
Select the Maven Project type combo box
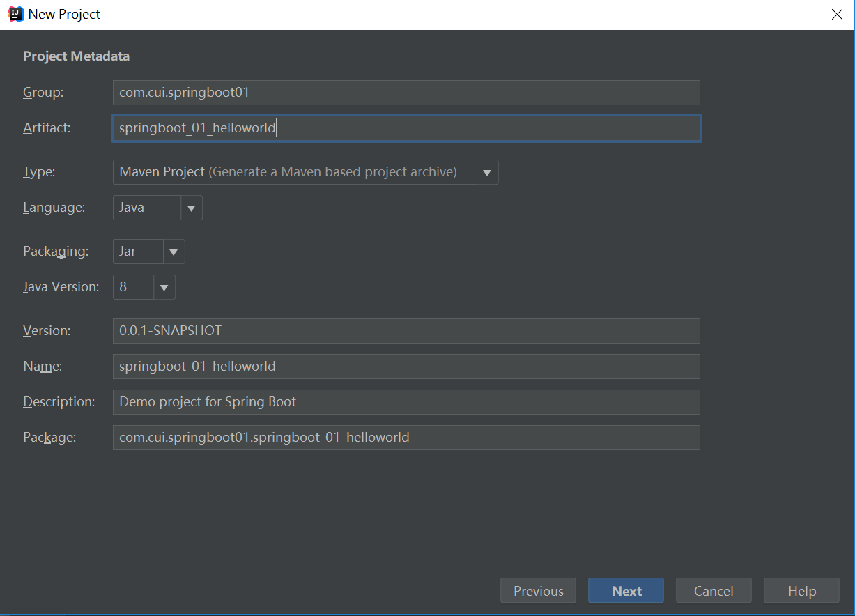(x=295, y=172)
